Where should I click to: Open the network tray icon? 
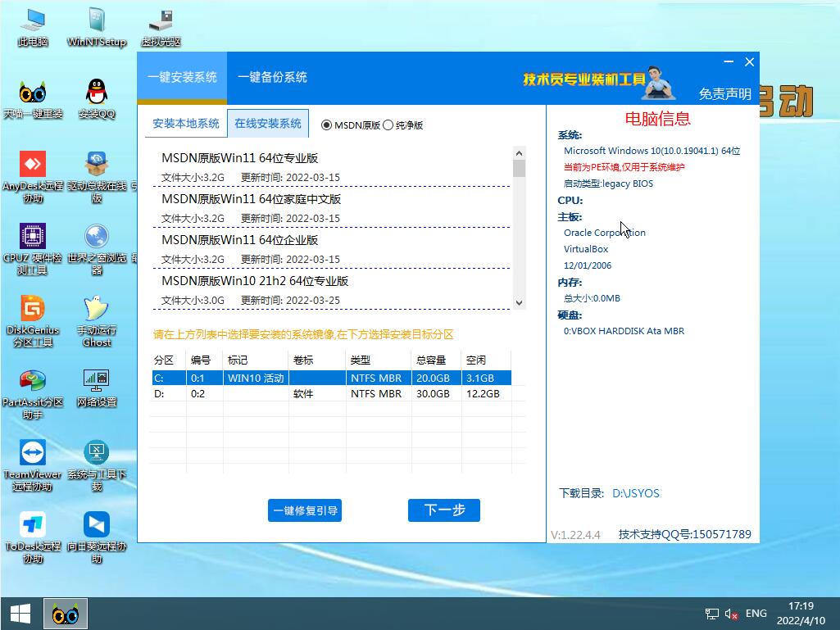click(712, 614)
